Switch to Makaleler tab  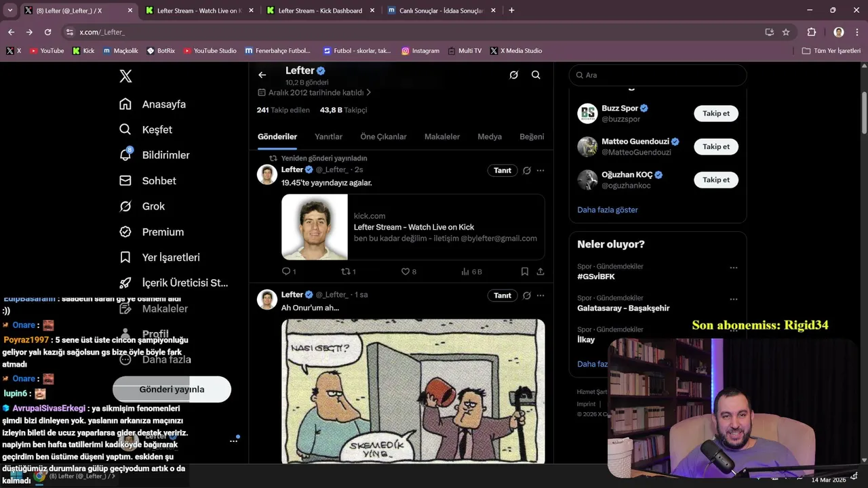(442, 137)
